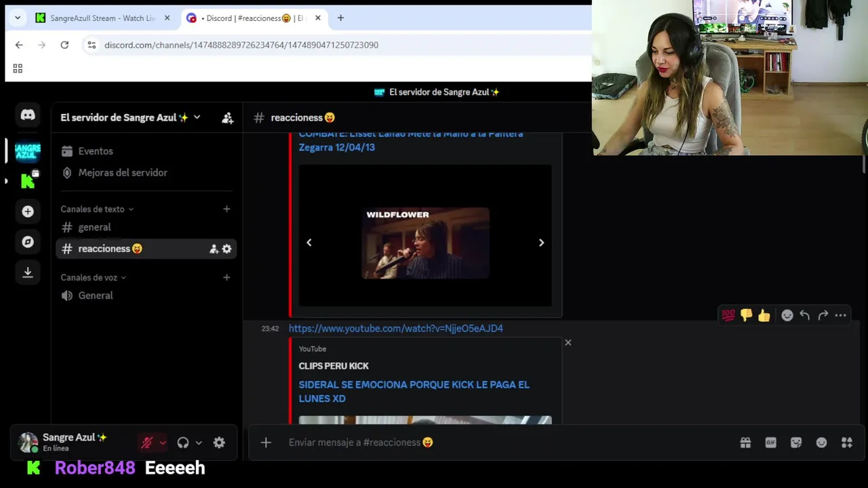The height and width of the screenshot is (488, 868).
Task: Open El servidor de Sangre Azul dropdown
Action: pos(130,118)
